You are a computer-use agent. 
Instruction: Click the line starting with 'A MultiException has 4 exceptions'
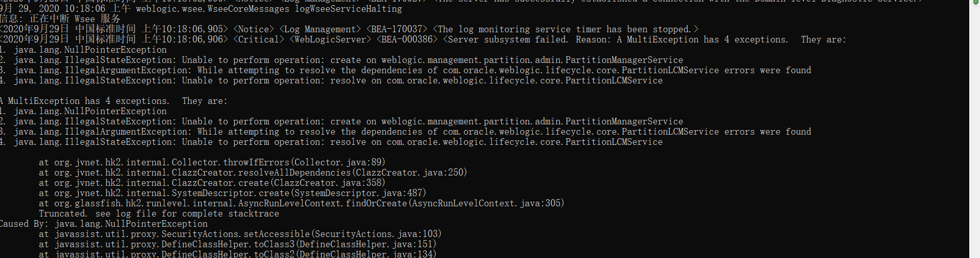pyautogui.click(x=114, y=101)
